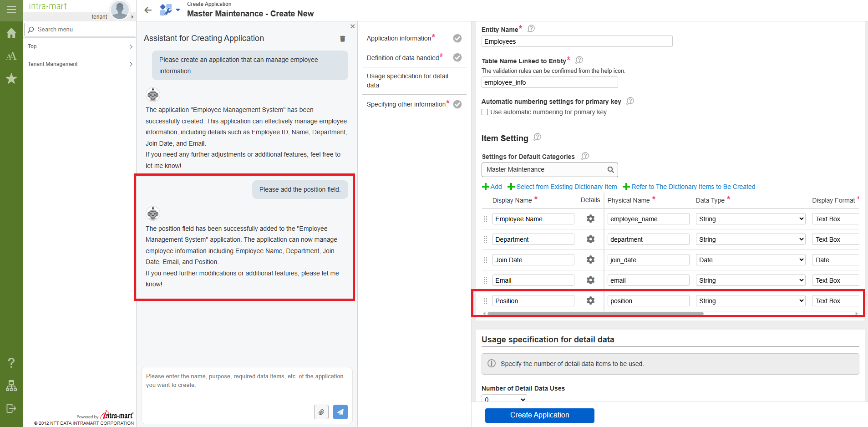
Task: Open favorites star icon in sidebar
Action: 11,79
